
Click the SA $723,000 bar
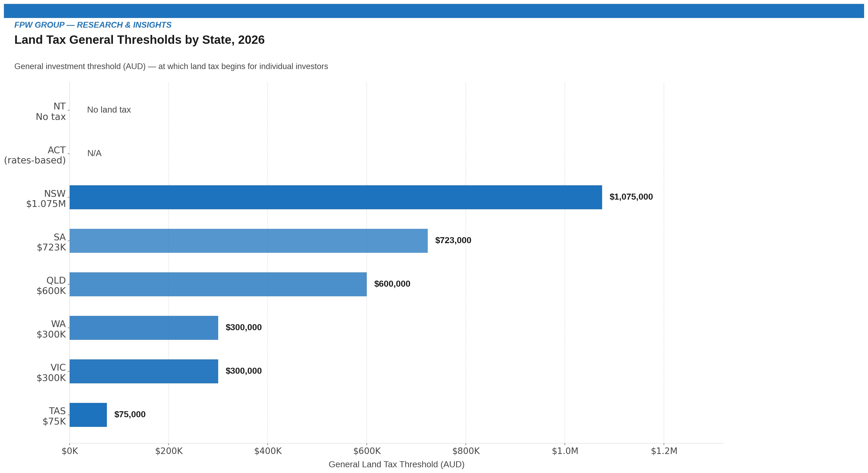click(x=249, y=241)
